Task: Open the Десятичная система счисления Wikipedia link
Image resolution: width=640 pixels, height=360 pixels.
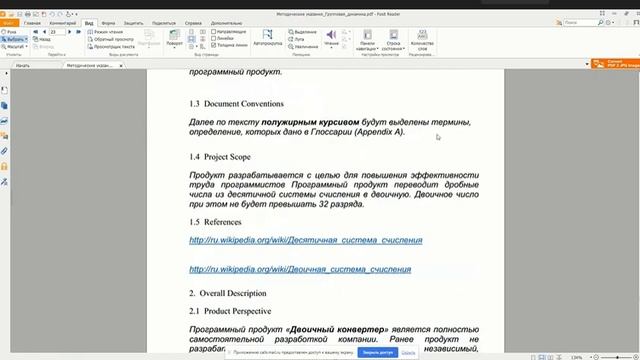Action: pyautogui.click(x=305, y=240)
